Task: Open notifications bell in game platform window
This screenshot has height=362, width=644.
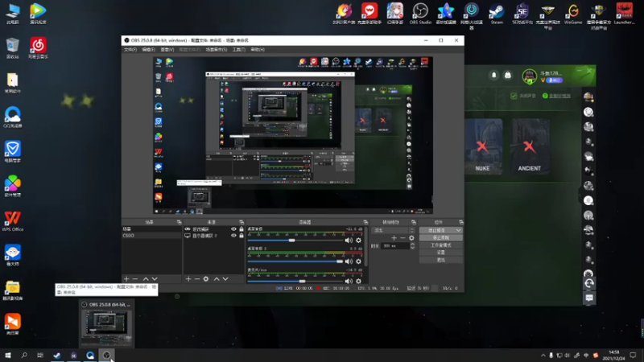Action: 494,75
